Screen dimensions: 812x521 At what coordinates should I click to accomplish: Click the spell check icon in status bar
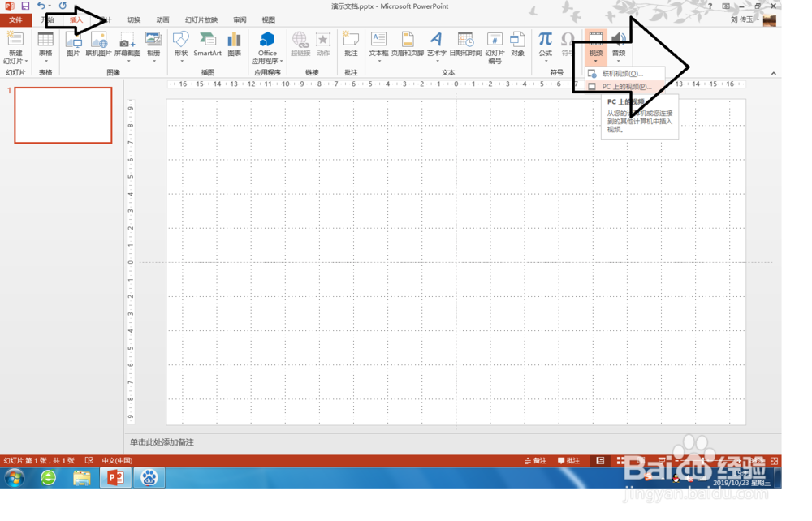[89, 460]
